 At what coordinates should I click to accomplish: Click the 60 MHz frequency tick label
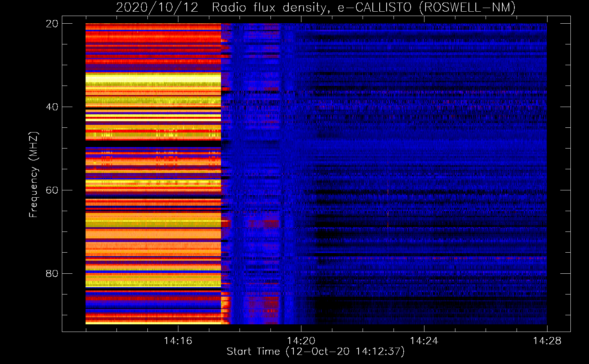coord(52,190)
